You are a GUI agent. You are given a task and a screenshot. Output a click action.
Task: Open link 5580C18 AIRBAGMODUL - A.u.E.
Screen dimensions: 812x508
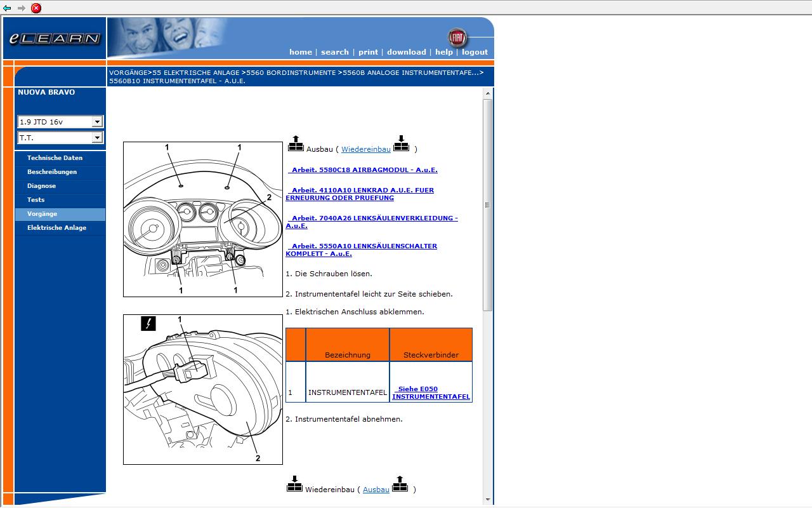(364, 170)
